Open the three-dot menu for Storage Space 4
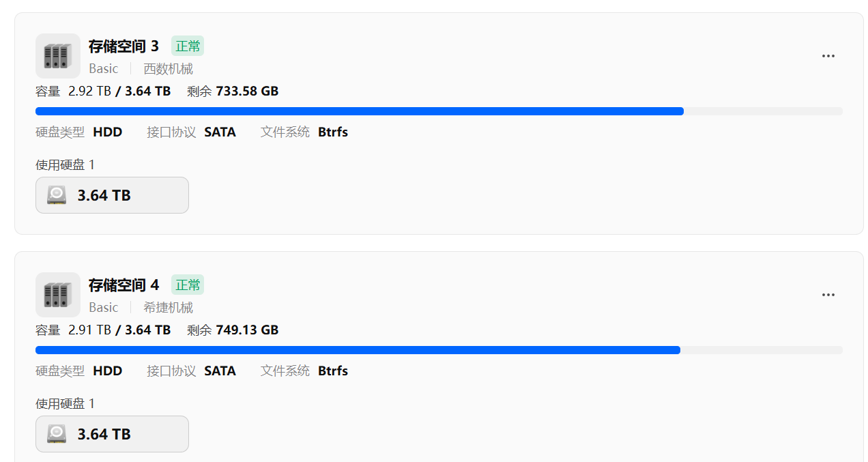This screenshot has width=868, height=462. pos(828,295)
